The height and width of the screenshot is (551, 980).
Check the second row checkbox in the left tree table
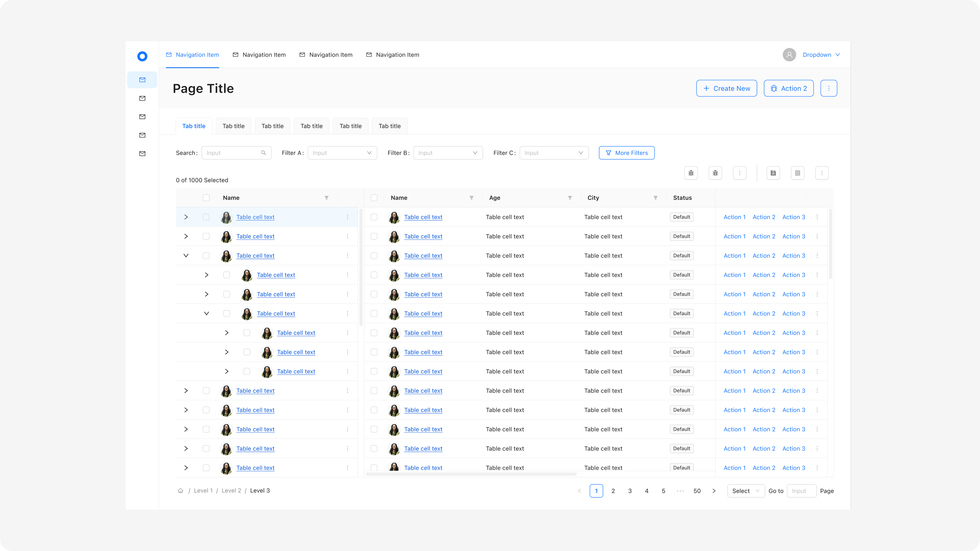(x=206, y=237)
